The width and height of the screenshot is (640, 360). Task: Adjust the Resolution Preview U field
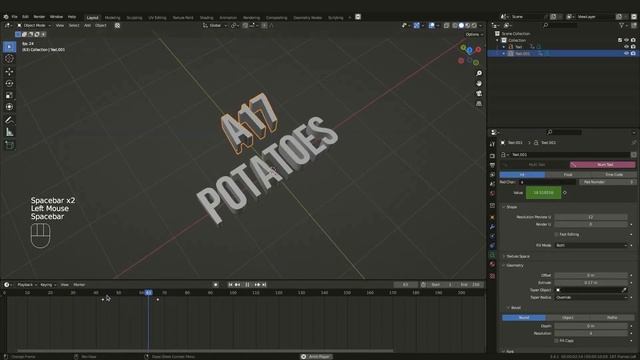591,217
